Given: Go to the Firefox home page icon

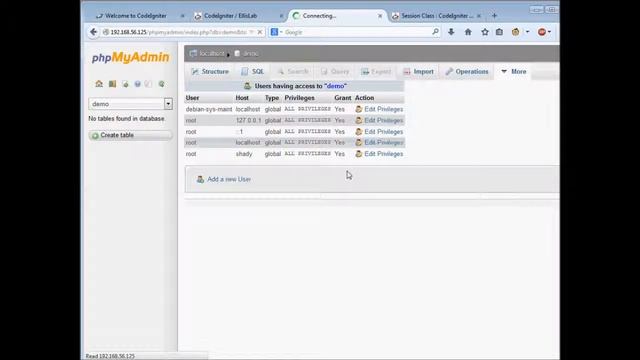Looking at the screenshot, I should click(x=468, y=32).
